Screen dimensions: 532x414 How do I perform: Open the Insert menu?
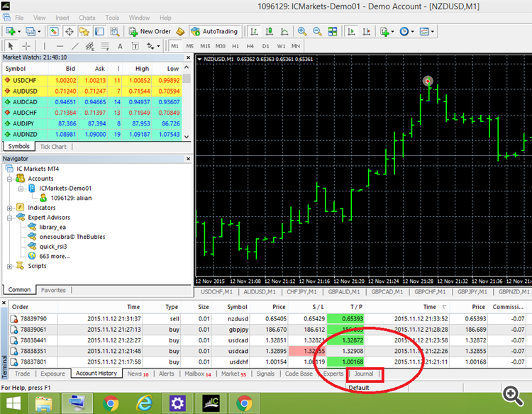point(62,18)
